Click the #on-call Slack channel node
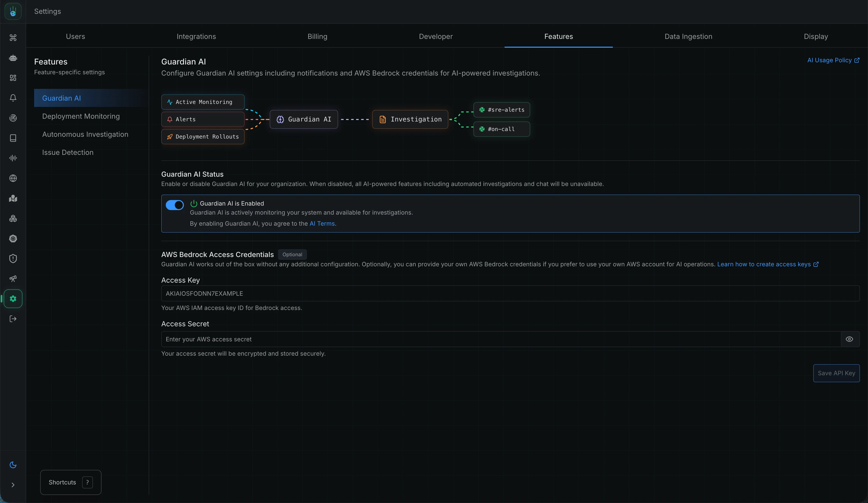Viewport: 868px width, 503px height. (502, 129)
